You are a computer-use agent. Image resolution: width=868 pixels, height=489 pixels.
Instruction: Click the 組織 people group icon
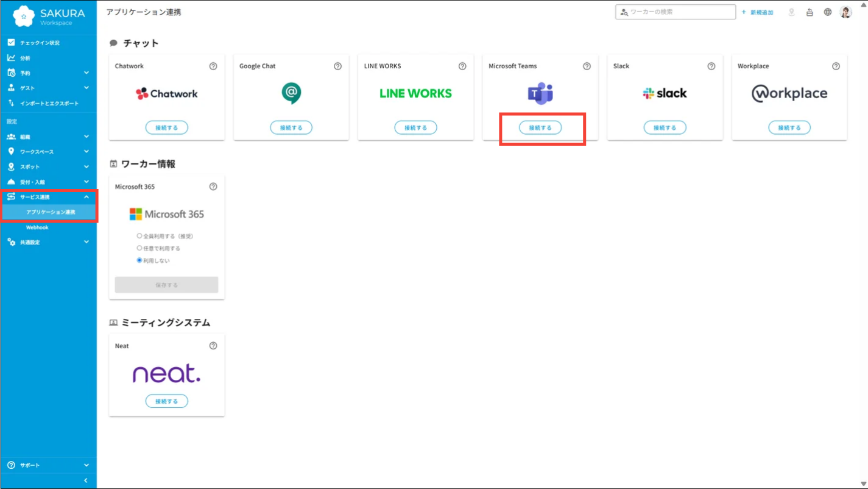click(11, 137)
